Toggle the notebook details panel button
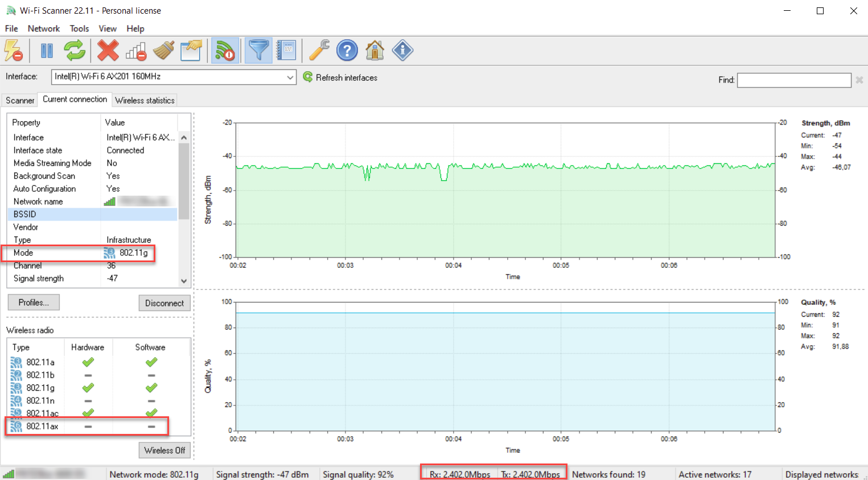Image resolution: width=868 pixels, height=480 pixels. [286, 51]
